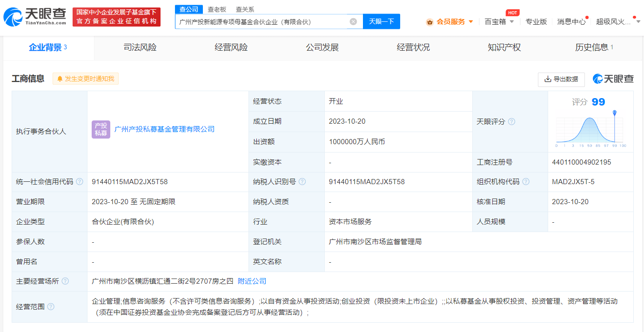Click the 导出数据 export button

[561, 79]
